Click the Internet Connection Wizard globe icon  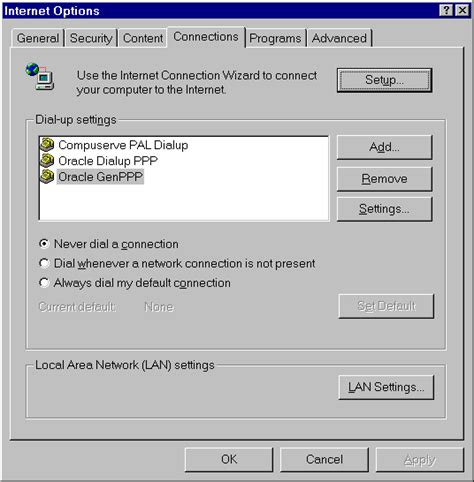coord(40,77)
